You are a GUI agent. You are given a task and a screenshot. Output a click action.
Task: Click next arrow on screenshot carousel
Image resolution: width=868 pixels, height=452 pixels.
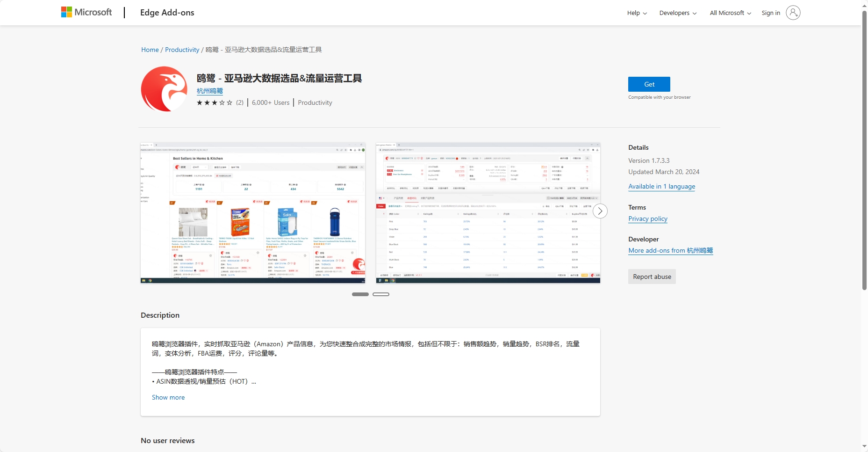tap(600, 211)
